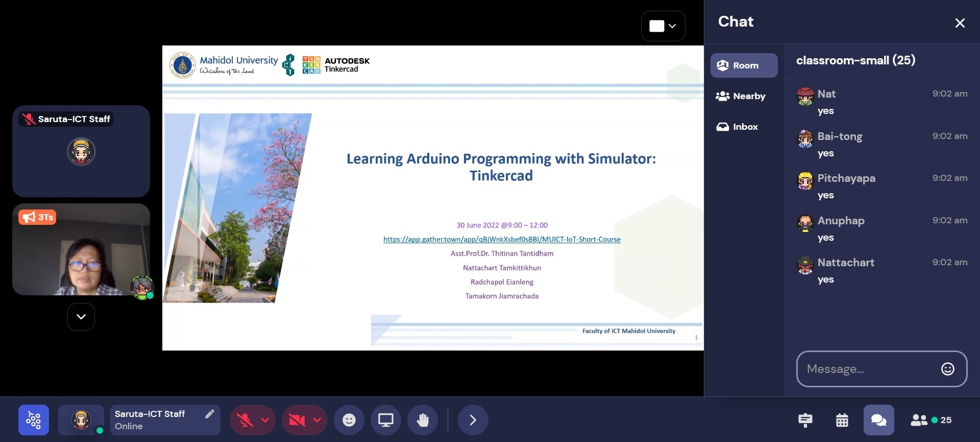Open microphone options dropdown arrow

pyautogui.click(x=265, y=420)
